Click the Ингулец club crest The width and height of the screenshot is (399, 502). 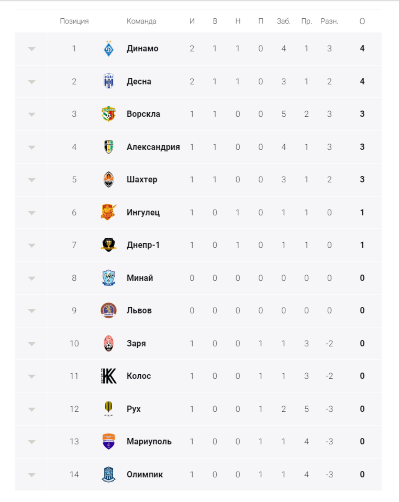click(109, 212)
